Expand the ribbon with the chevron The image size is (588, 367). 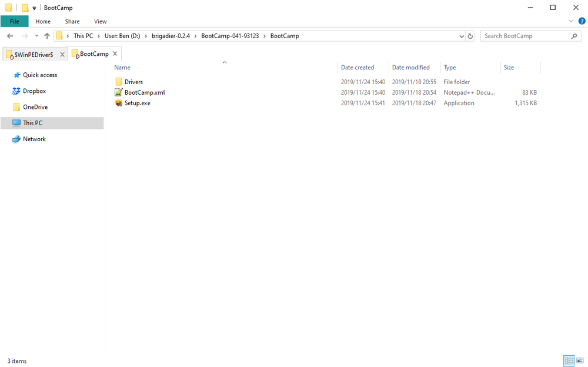(571, 21)
